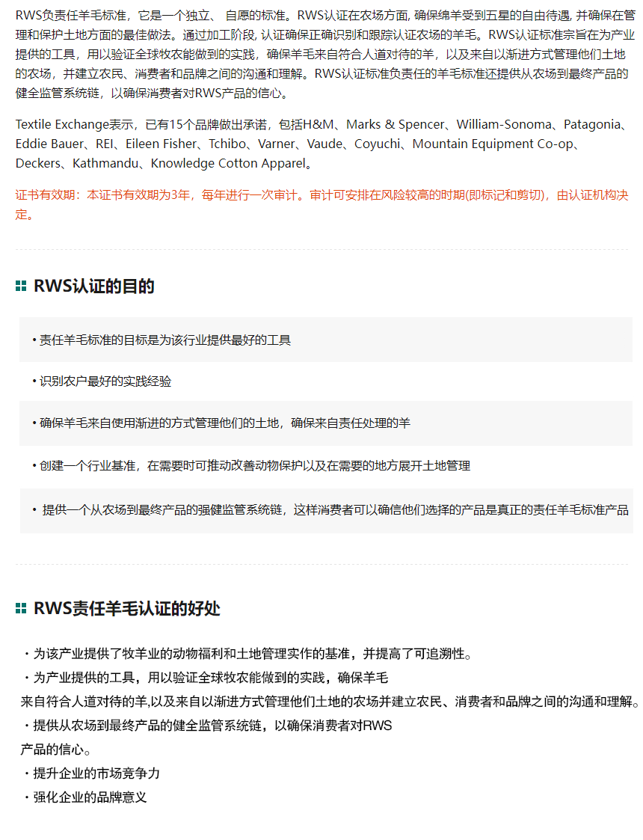Click the bullet 强化企业的品牌意义
643x840 pixels.
(x=90, y=797)
